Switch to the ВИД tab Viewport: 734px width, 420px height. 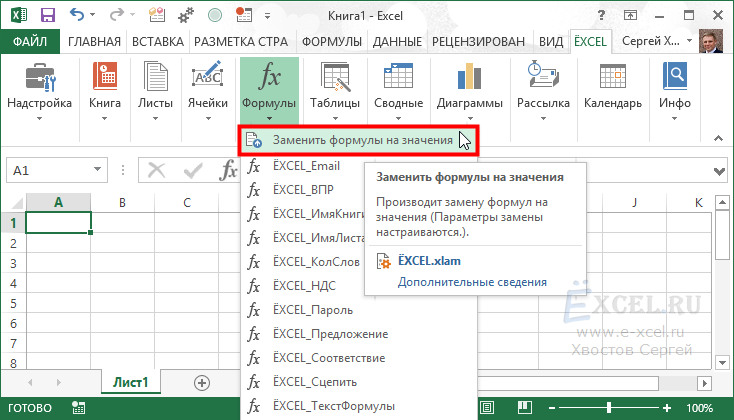tap(551, 42)
